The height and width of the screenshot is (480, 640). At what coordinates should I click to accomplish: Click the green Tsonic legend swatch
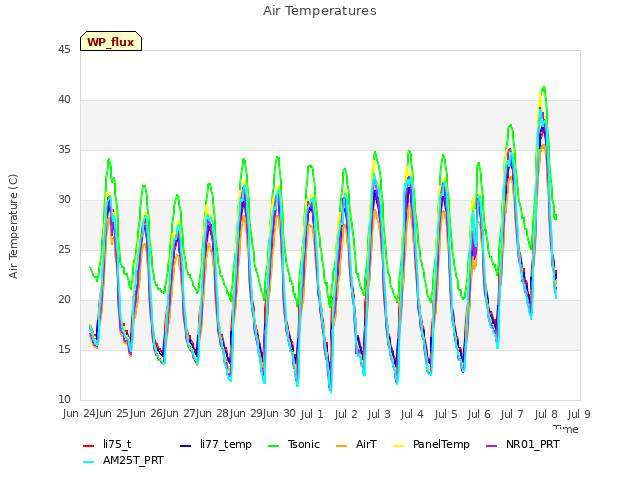(x=273, y=446)
